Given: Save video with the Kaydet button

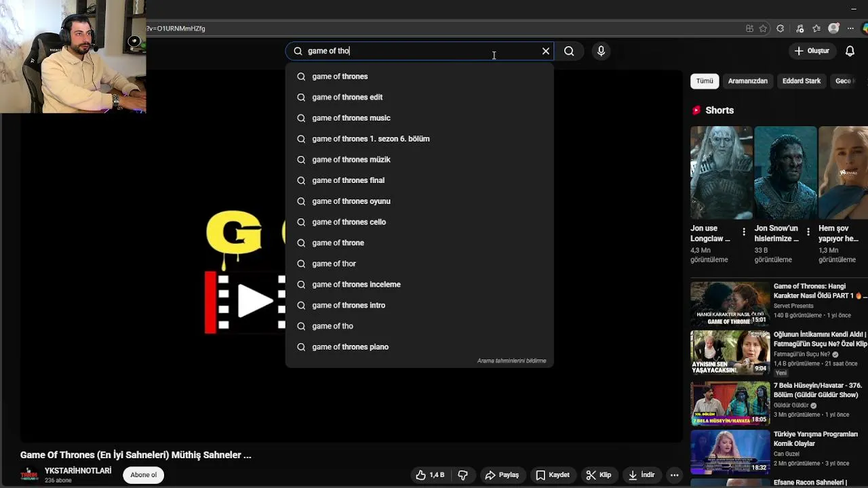Looking at the screenshot, I should click(553, 475).
